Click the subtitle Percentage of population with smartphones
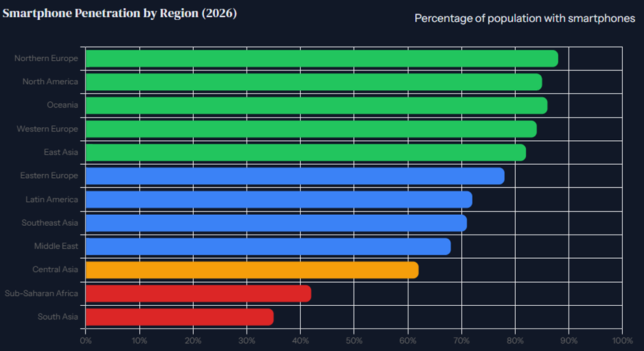 pyautogui.click(x=525, y=18)
